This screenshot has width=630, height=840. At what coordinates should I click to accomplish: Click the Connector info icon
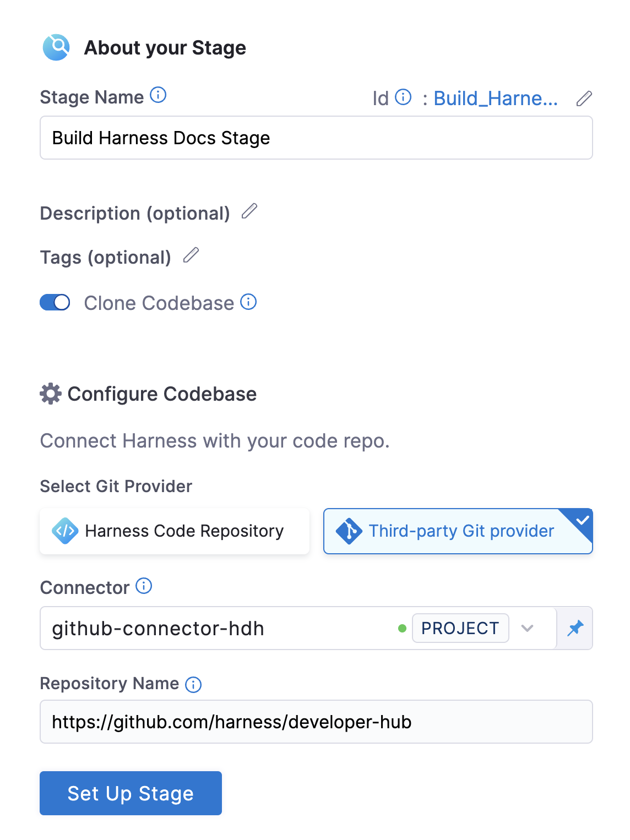tap(144, 587)
